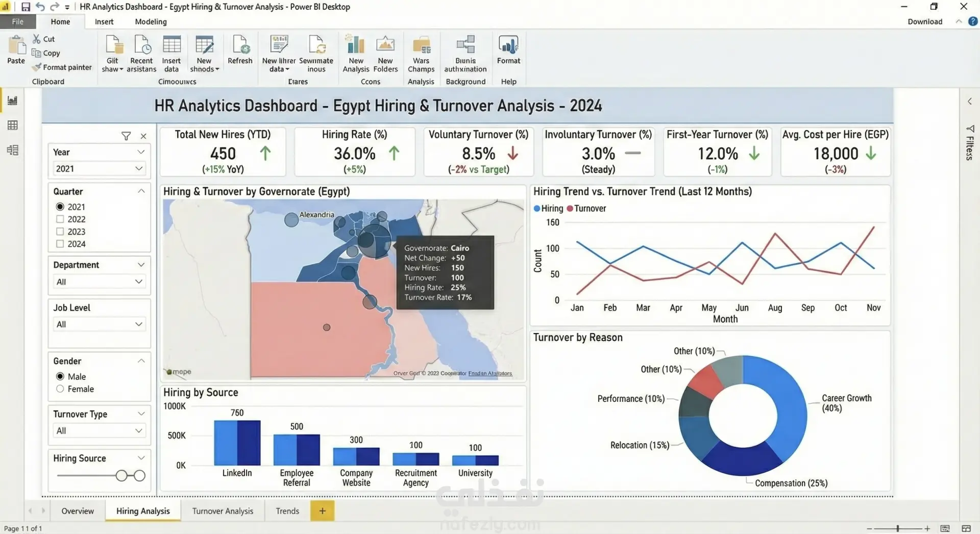The width and height of the screenshot is (980, 534).
Task: Add a new page with plus button
Action: point(322,511)
